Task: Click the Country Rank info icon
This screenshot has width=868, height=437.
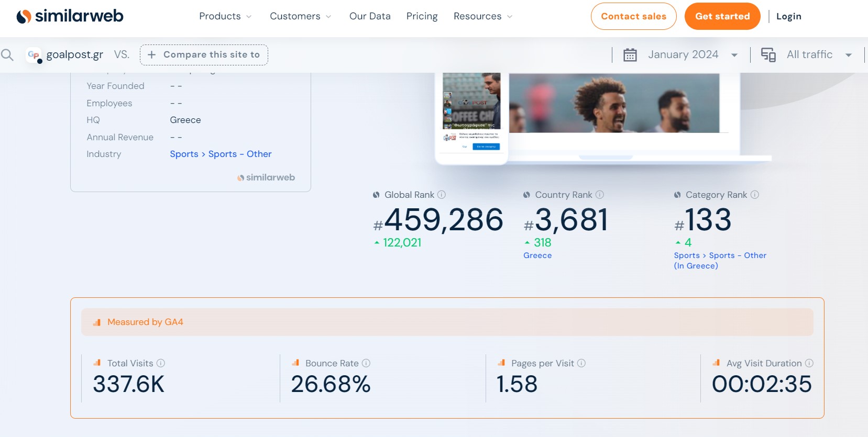Action: [x=600, y=195]
